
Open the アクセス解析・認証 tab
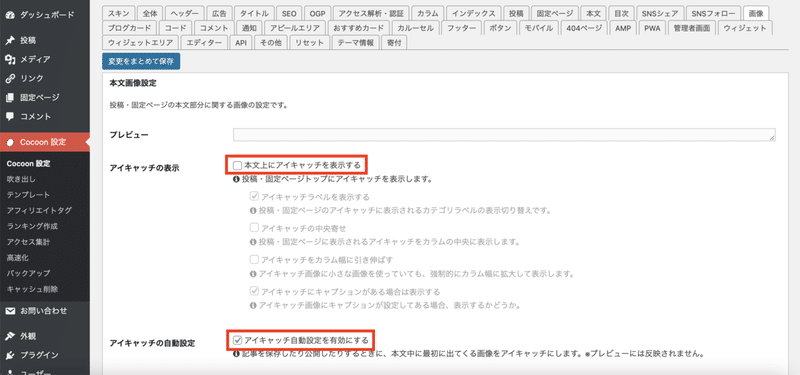371,13
